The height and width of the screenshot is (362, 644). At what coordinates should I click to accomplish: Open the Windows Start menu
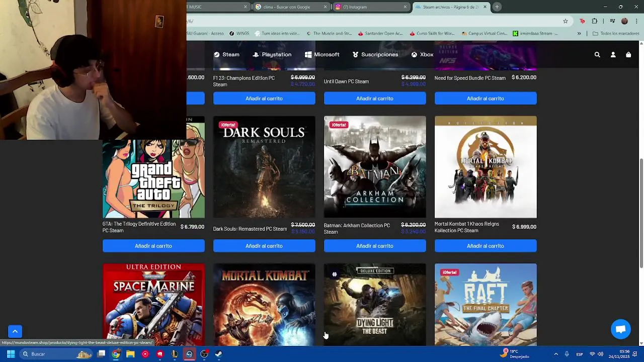(x=11, y=354)
